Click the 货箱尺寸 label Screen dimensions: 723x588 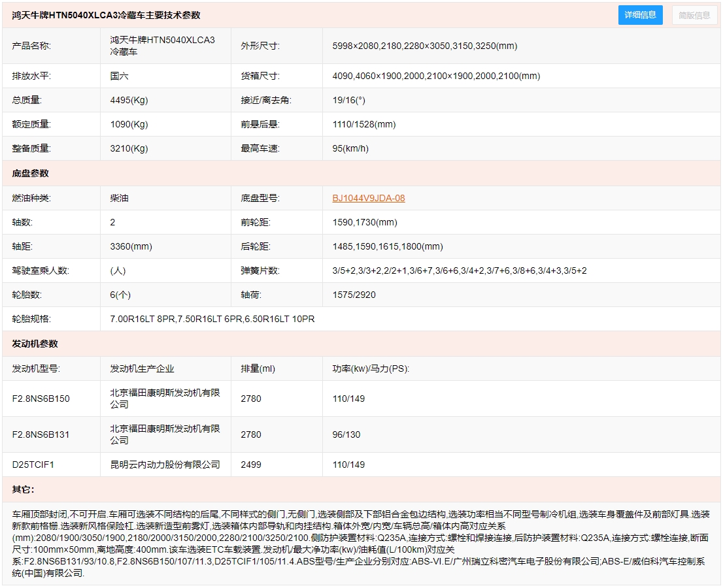pos(260,76)
